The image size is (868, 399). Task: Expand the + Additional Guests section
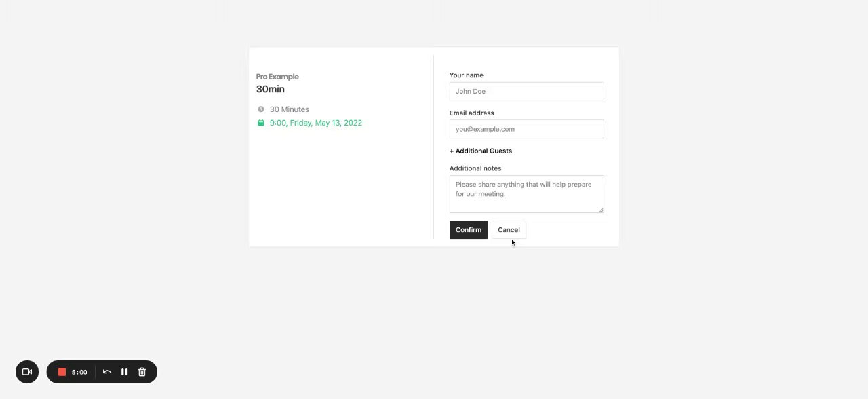tap(481, 151)
